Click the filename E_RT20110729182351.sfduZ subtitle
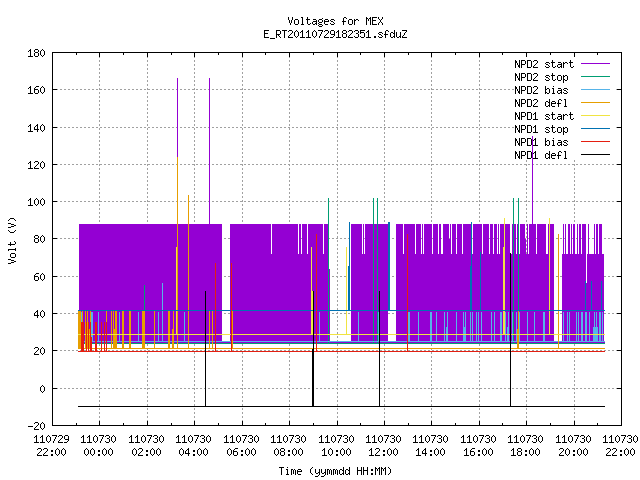The width and height of the screenshot is (640, 480). (x=335, y=34)
